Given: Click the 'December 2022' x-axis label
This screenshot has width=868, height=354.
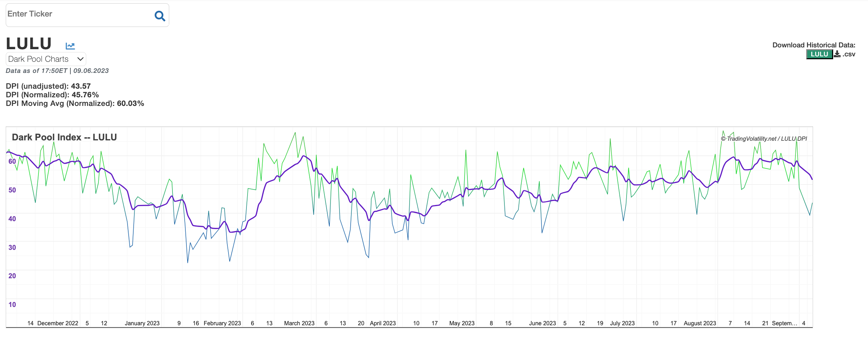Looking at the screenshot, I should tap(58, 323).
